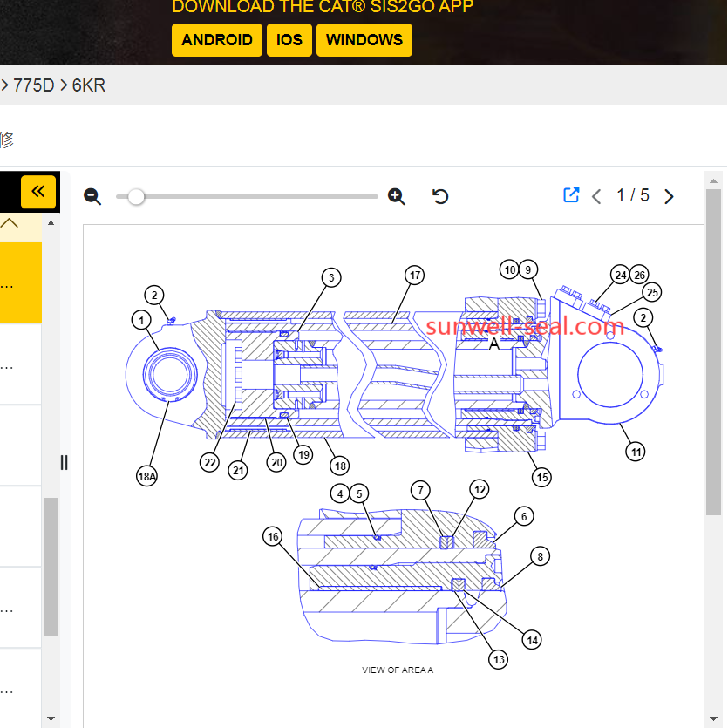Screen dimensions: 728x728
Task: Collapse the sidebar with the double-chevron button
Action: click(38, 191)
